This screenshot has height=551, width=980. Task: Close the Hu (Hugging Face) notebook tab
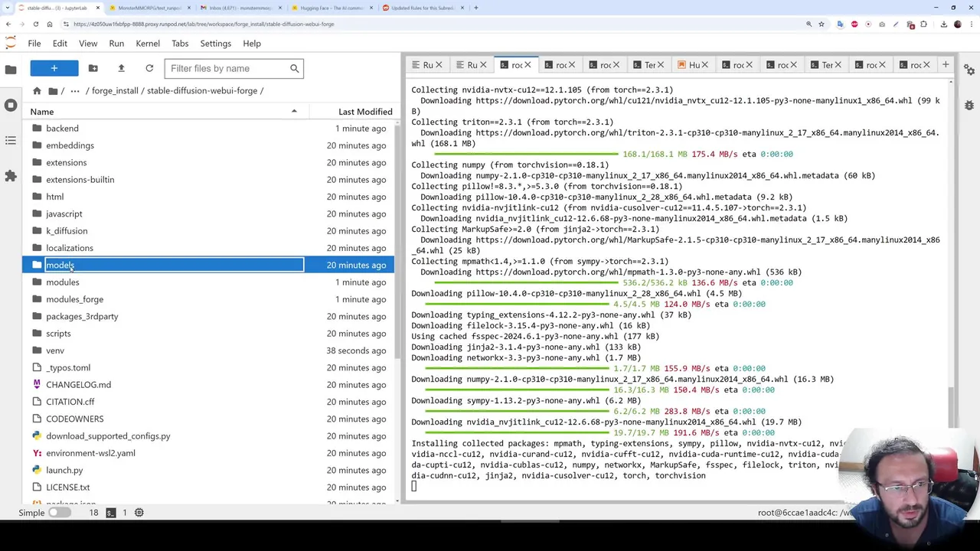(704, 65)
